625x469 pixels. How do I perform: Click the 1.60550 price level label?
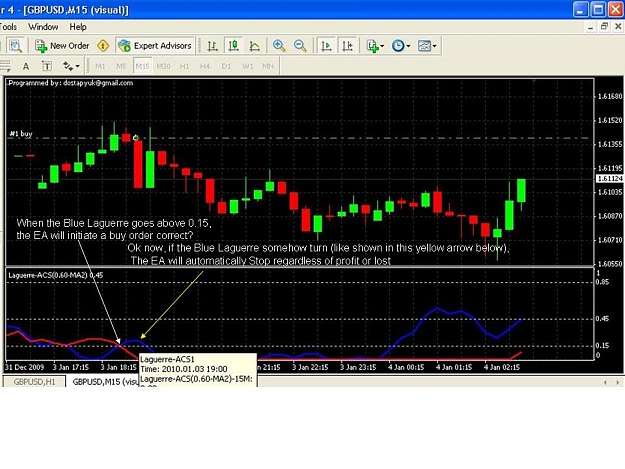click(x=610, y=263)
